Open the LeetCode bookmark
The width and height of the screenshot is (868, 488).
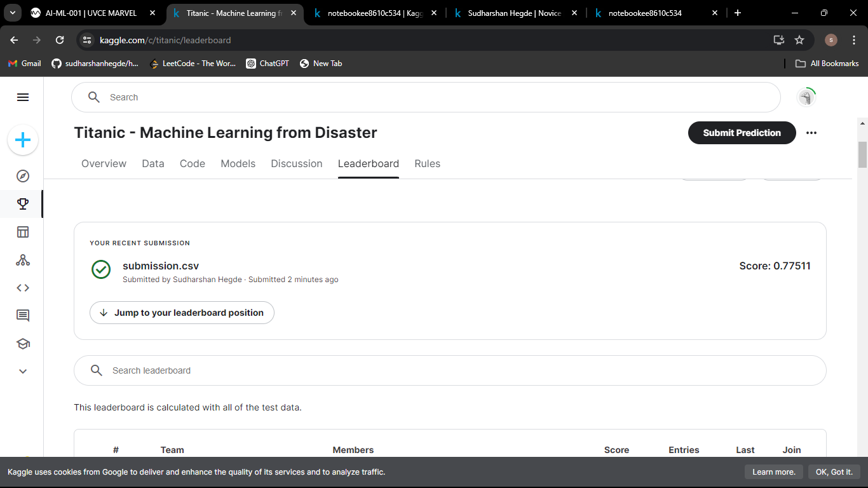click(193, 64)
